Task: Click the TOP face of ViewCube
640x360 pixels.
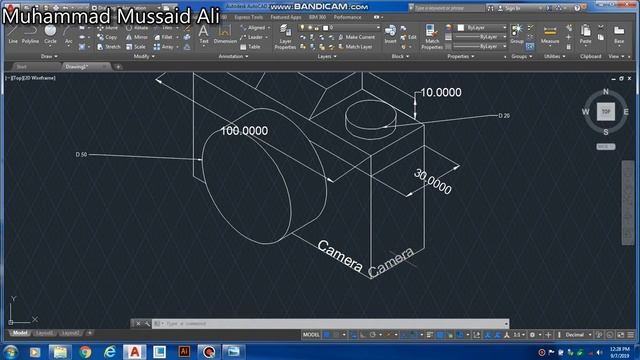Action: [x=606, y=112]
